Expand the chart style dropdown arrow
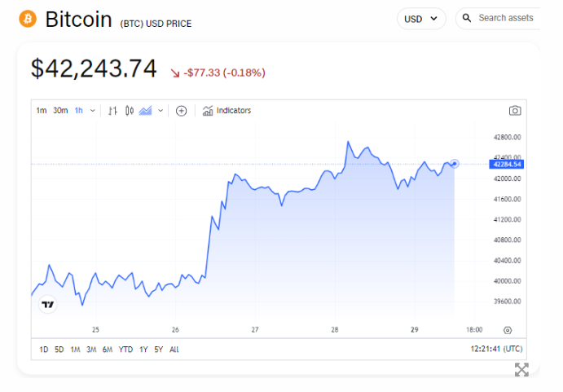Screen dimensions: 563x392 point(161,111)
